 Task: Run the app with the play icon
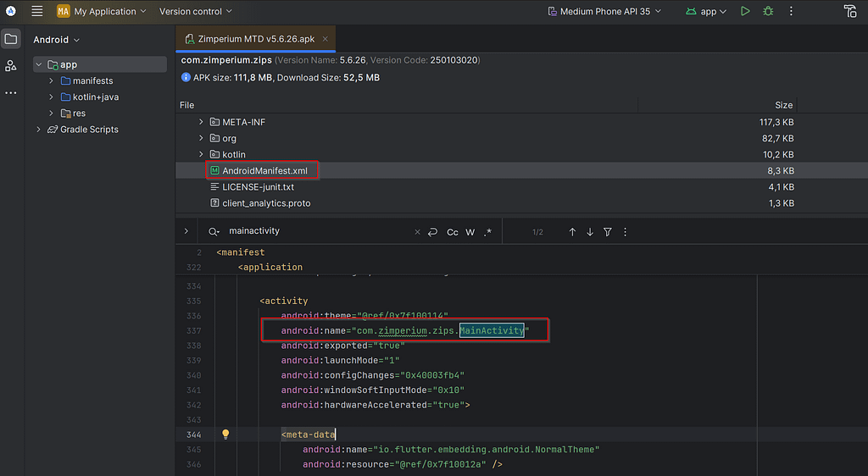click(x=745, y=11)
